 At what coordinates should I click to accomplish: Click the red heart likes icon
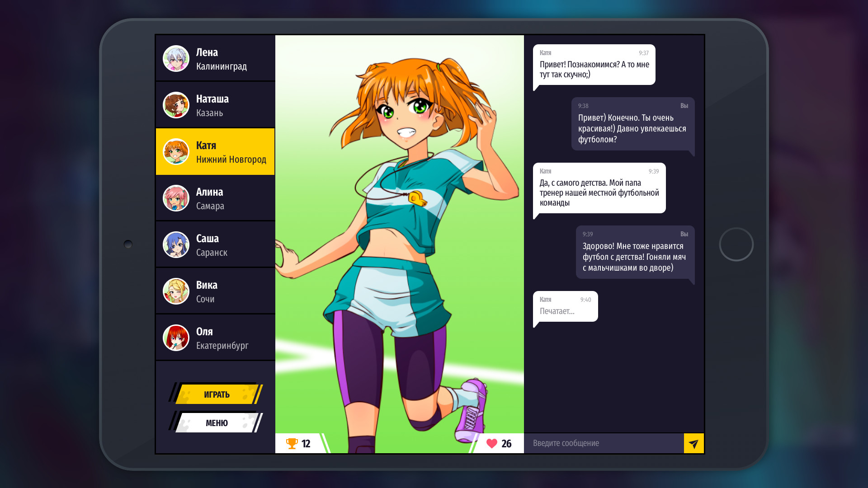(x=492, y=444)
